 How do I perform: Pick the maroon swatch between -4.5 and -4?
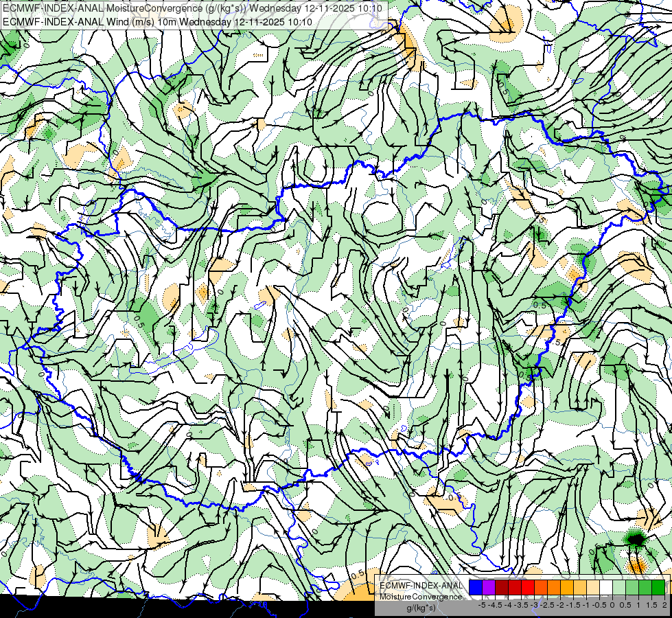coord(502,588)
